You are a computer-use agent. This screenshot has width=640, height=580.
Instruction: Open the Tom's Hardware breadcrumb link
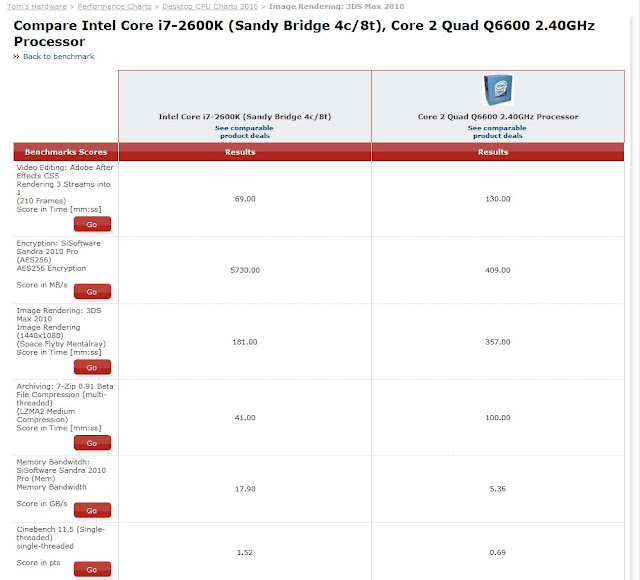[37, 7]
